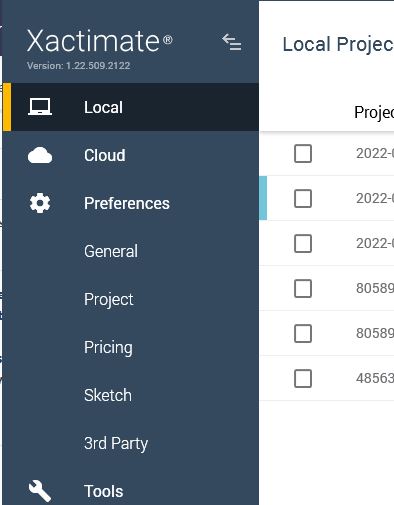Click the Tools wrench icon
394x505 pixels.
[40, 491]
